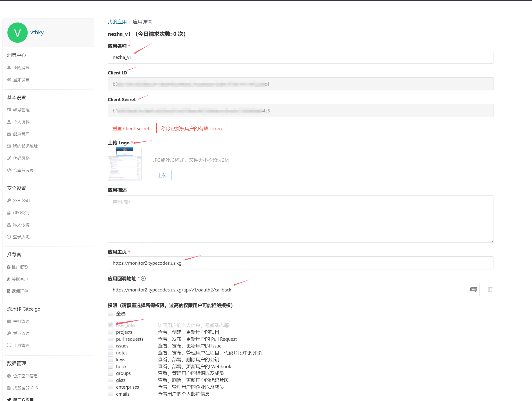Screen dimensions: 532x401
Task: Enable the hook permission checkbox
Action: point(111,366)
